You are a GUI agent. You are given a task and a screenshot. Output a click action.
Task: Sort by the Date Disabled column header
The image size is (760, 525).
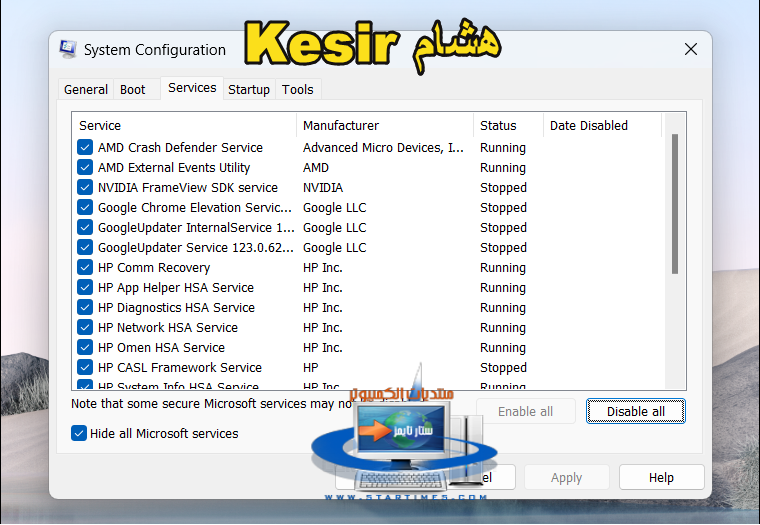(x=602, y=126)
